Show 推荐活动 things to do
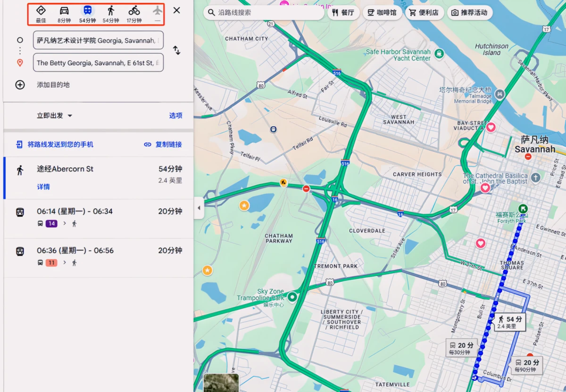This screenshot has height=392, width=566. 469,13
